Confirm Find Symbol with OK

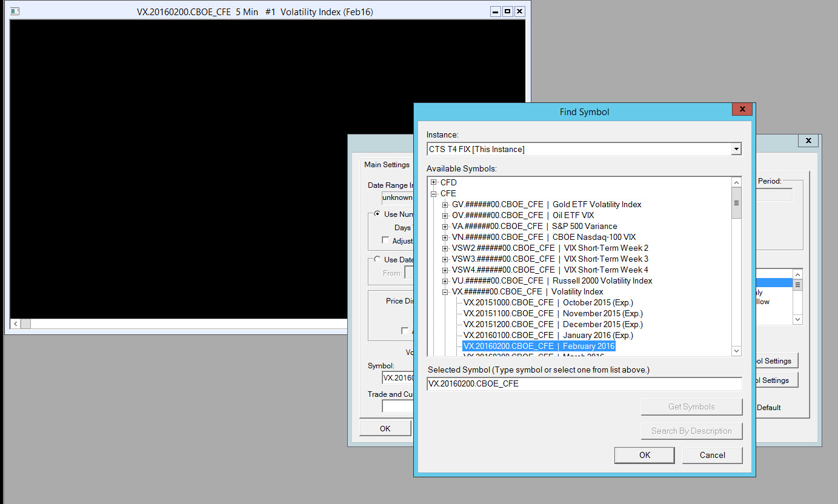644,455
